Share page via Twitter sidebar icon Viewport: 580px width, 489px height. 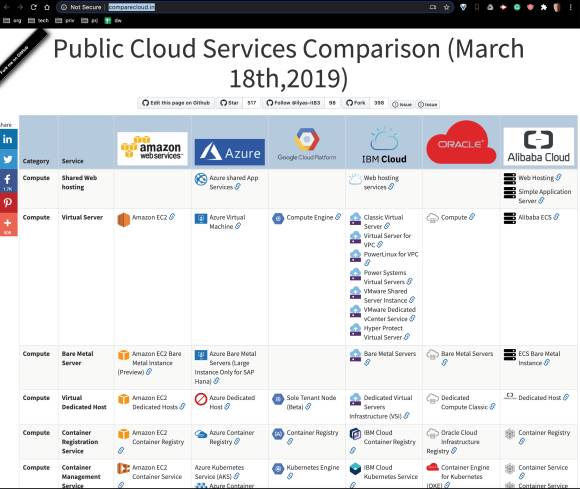[8, 159]
